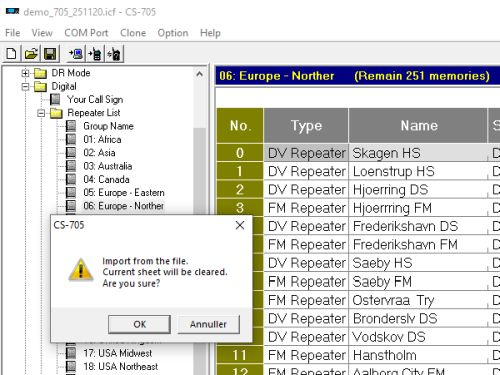Select 05: Europe - Eastern group
The image size is (500, 375).
point(124,193)
